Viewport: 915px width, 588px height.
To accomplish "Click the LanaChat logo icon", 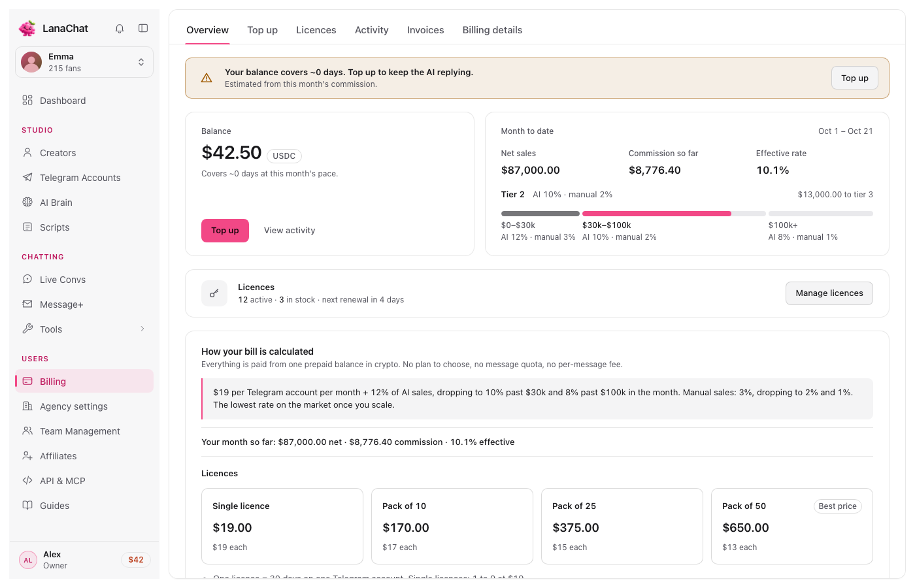I will [x=27, y=28].
